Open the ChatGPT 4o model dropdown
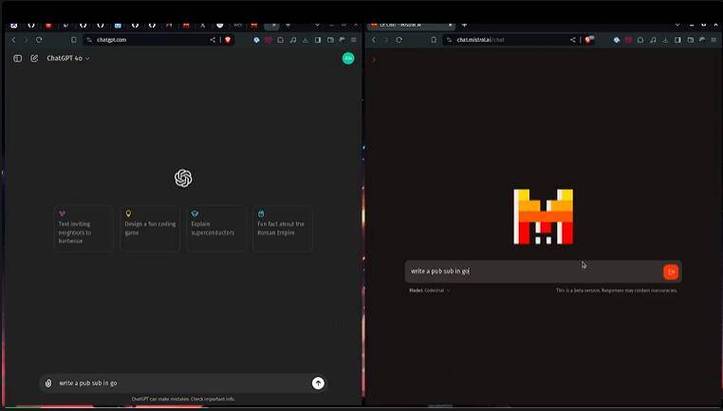The height and width of the screenshot is (411, 723). pyautogui.click(x=68, y=59)
